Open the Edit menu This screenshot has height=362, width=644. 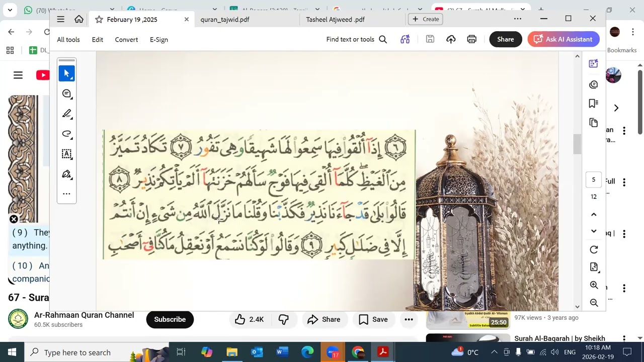coord(98,39)
